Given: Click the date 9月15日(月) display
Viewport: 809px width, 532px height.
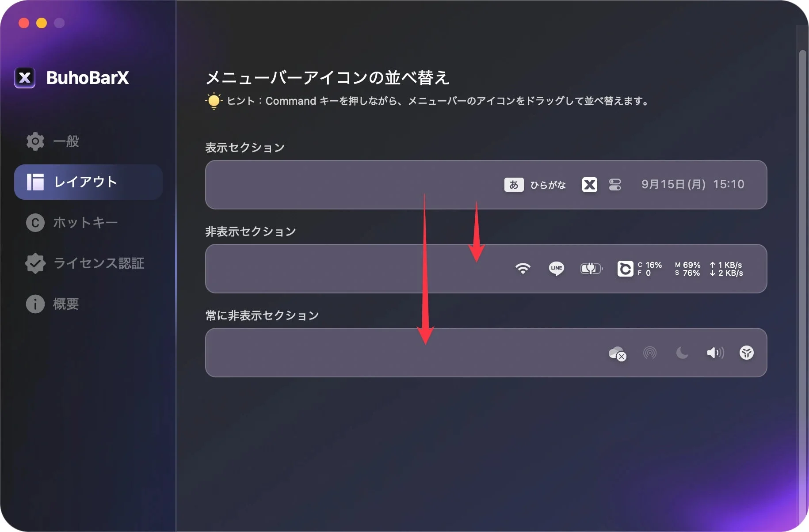Looking at the screenshot, I should (672, 184).
